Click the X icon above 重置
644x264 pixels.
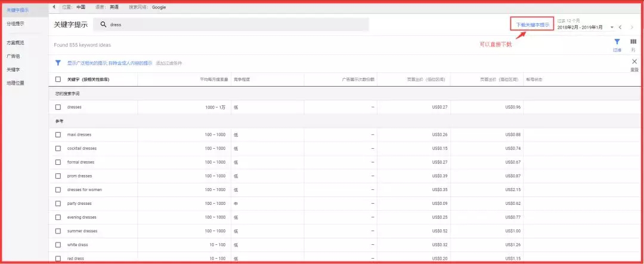pyautogui.click(x=634, y=62)
